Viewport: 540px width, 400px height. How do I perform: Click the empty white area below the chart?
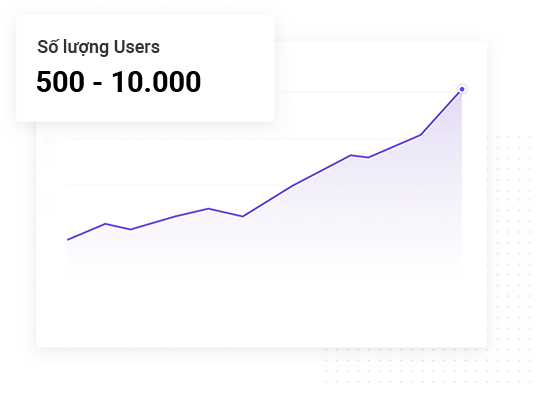(x=262, y=312)
